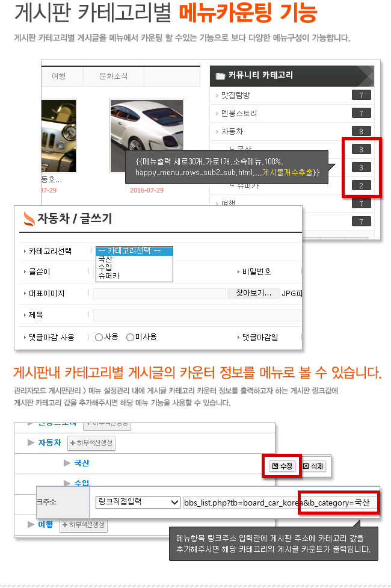This screenshot has width=391, height=588.
Task: Expand the 자동차 tree arrow
Action: coord(31,442)
